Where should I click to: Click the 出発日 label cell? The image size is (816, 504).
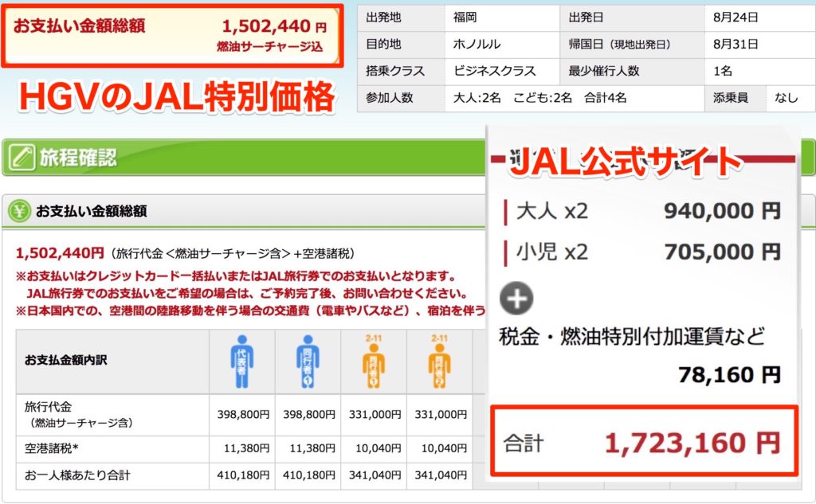pyautogui.click(x=632, y=18)
